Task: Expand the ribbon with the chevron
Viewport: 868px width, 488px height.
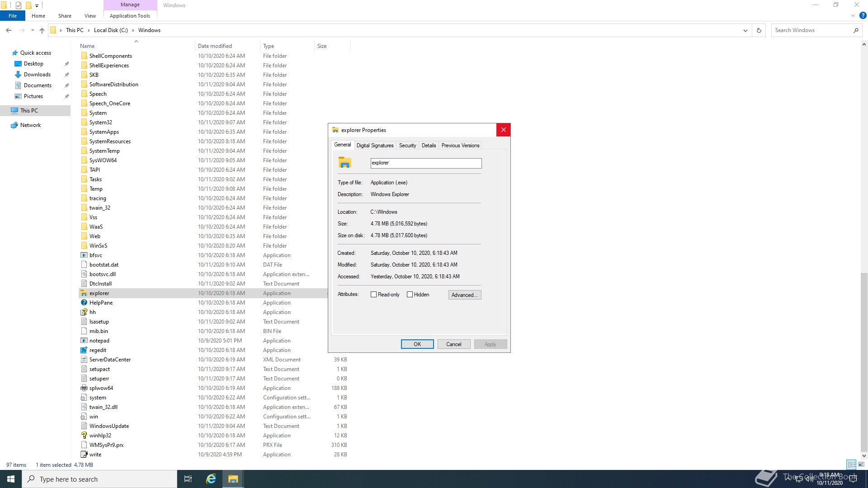Action: pyautogui.click(x=853, y=15)
